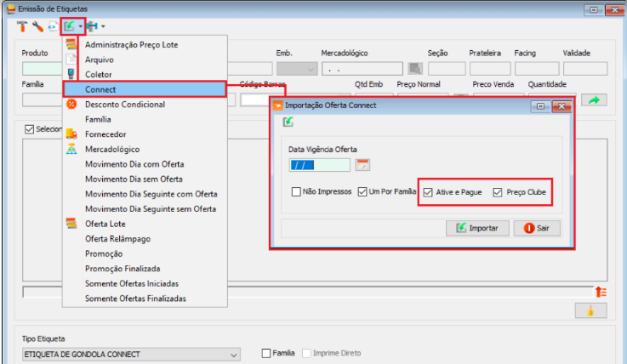The width and height of the screenshot is (627, 364).
Task: Uncheck the Preço Clube checkbox
Action: click(x=499, y=192)
